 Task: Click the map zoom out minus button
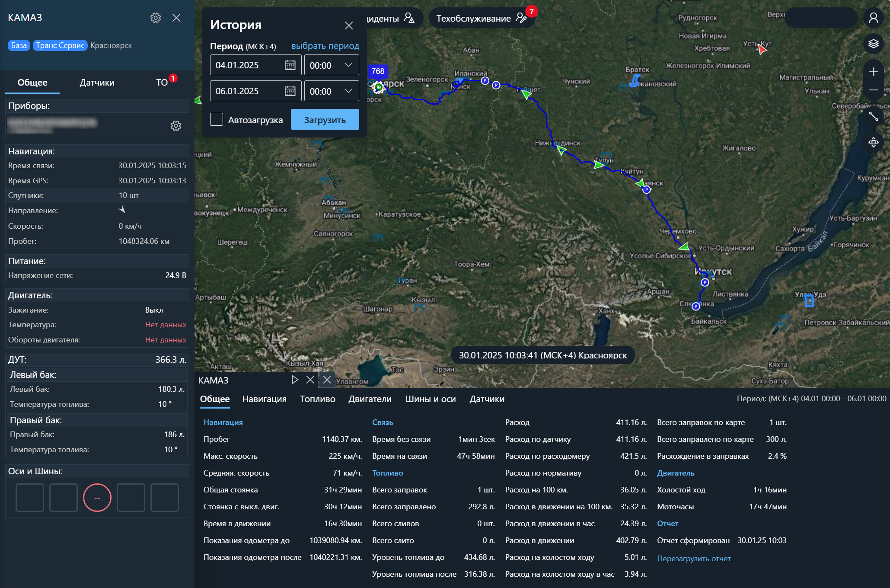click(x=873, y=90)
